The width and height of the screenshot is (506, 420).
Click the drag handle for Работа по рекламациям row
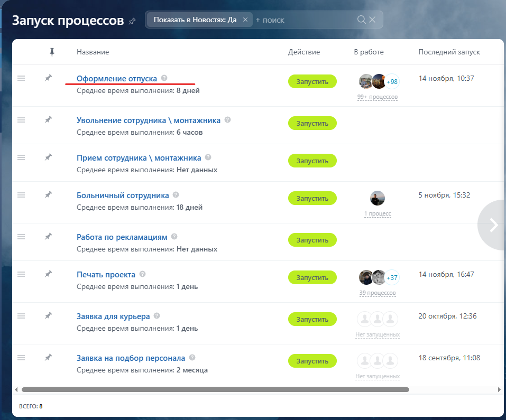click(x=21, y=237)
